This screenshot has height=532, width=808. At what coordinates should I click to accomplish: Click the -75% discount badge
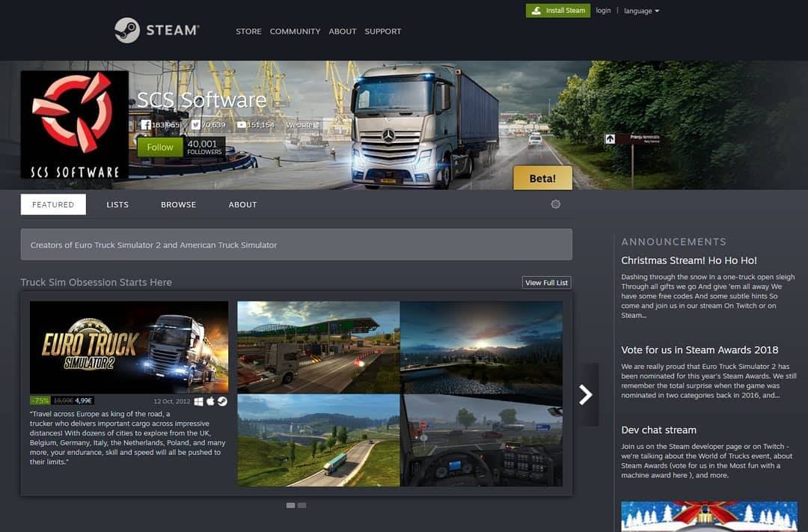(x=40, y=400)
